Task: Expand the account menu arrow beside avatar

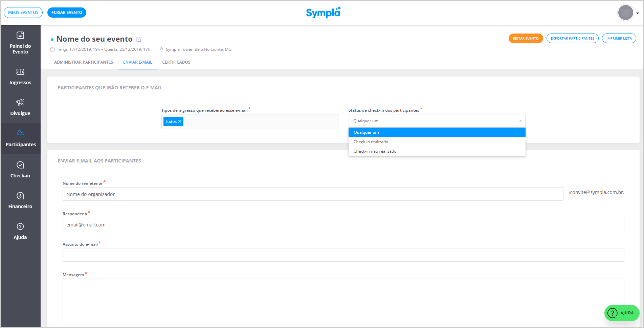Action: (x=638, y=13)
